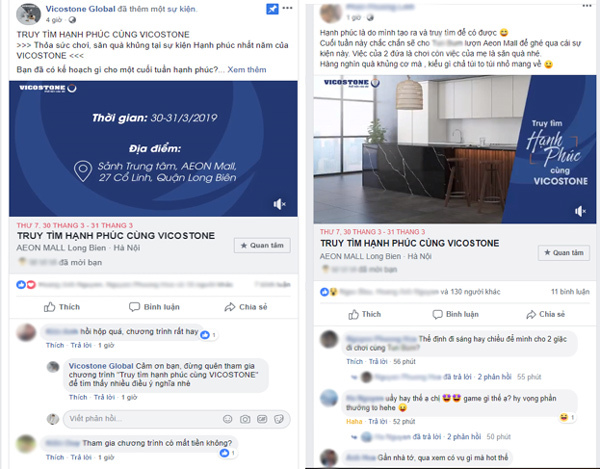This screenshot has width=600, height=469.
Task: Add GIF to reply
Action: click(262, 419)
